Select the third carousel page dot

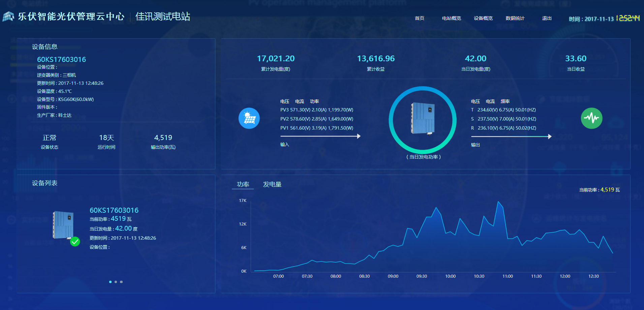click(x=121, y=282)
